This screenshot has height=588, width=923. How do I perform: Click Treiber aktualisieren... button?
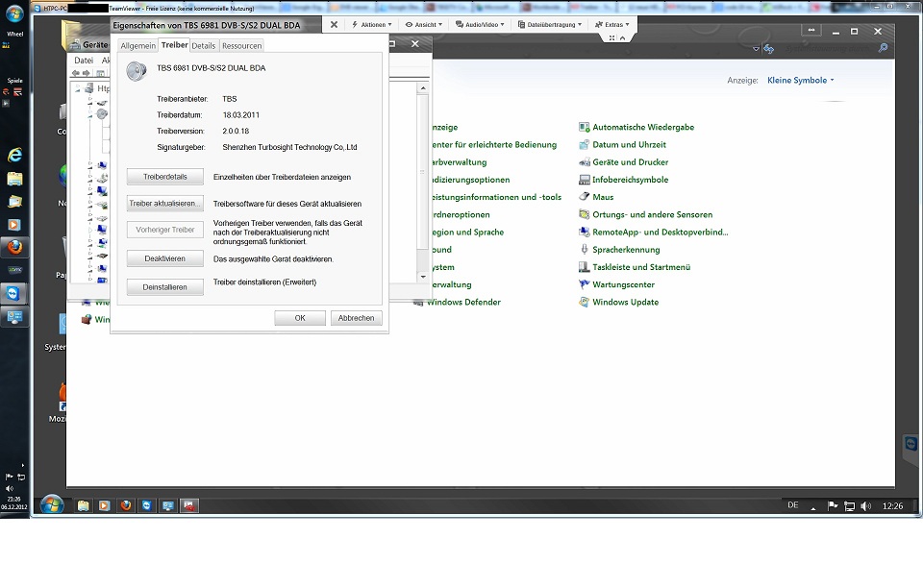click(x=164, y=203)
